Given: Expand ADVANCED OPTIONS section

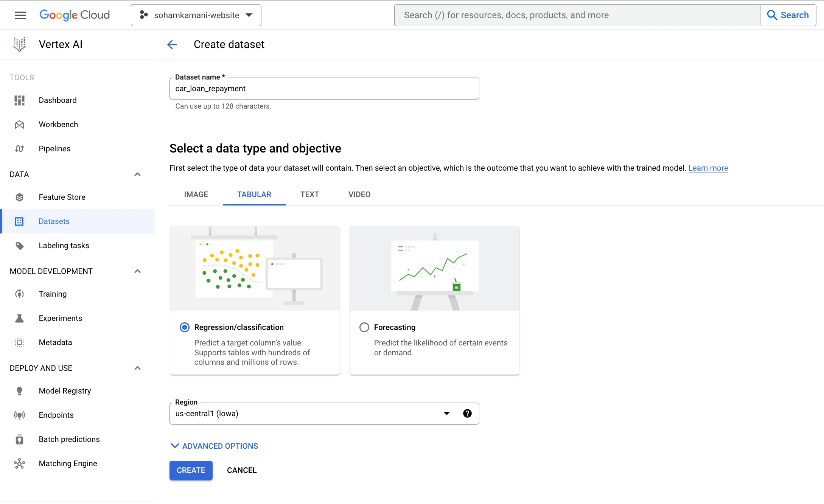Looking at the screenshot, I should (214, 446).
